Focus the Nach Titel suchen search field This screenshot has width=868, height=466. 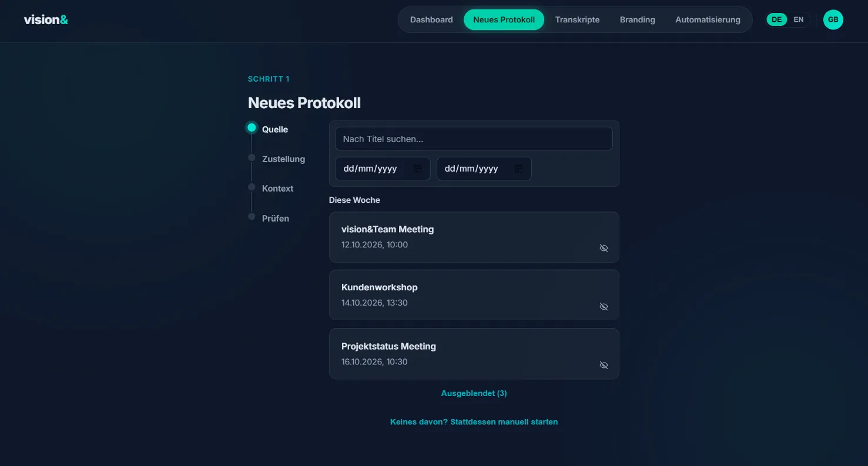pyautogui.click(x=474, y=139)
